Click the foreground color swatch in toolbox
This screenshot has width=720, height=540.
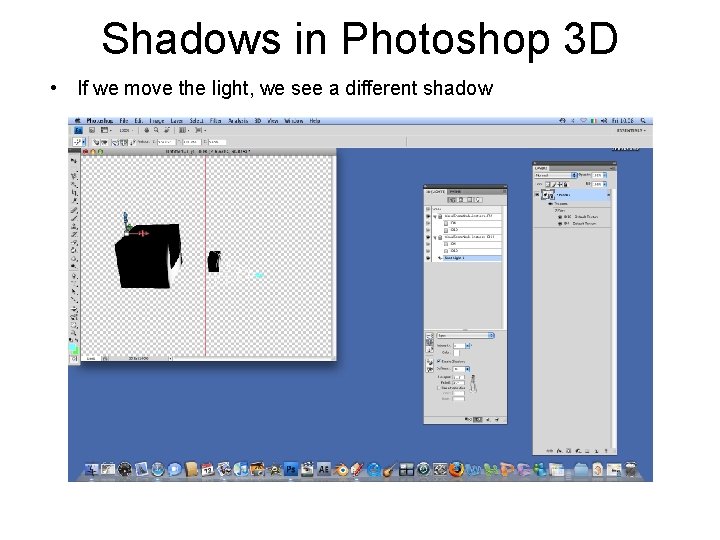point(73,349)
